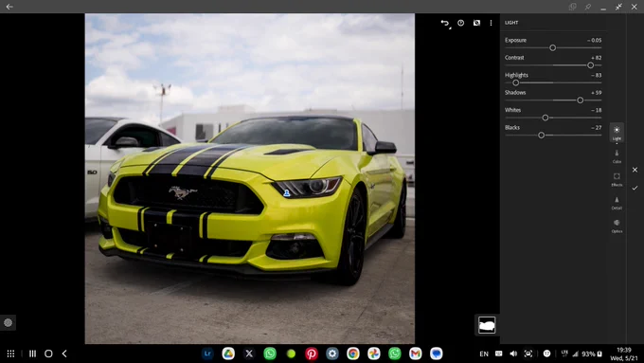Open Settings gear in the taskbar
644x363 pixels.
(332, 354)
